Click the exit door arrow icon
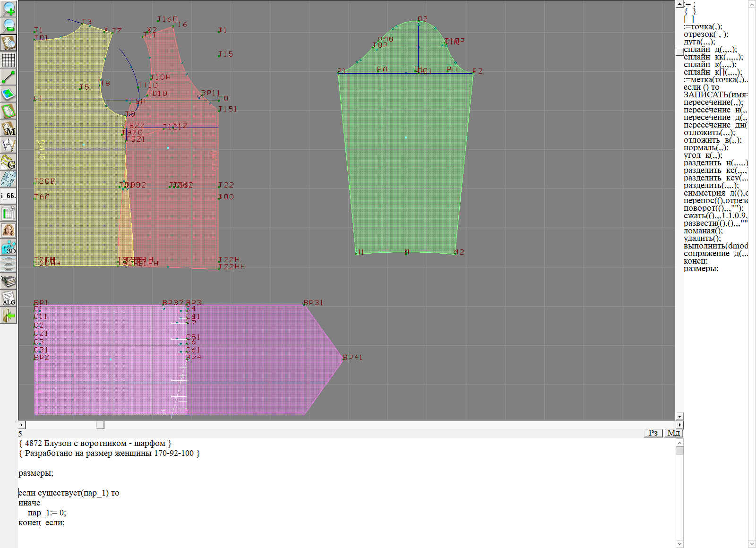Screen dimensions: 756x548 [x=9, y=315]
